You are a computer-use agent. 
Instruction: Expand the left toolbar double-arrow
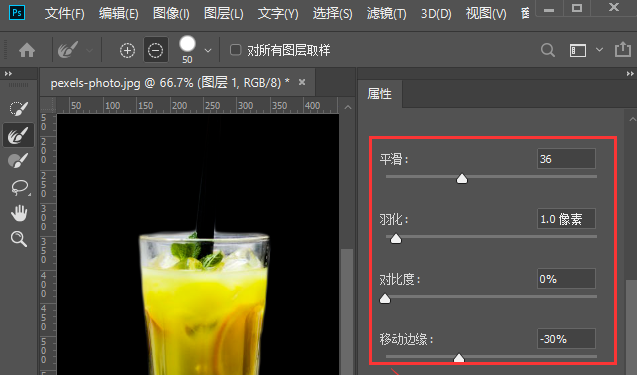(8, 74)
